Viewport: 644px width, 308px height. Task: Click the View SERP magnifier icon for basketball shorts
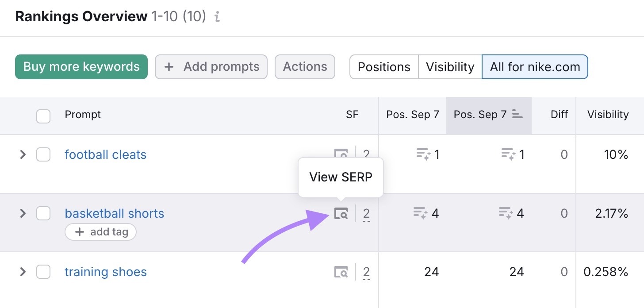pos(341,213)
